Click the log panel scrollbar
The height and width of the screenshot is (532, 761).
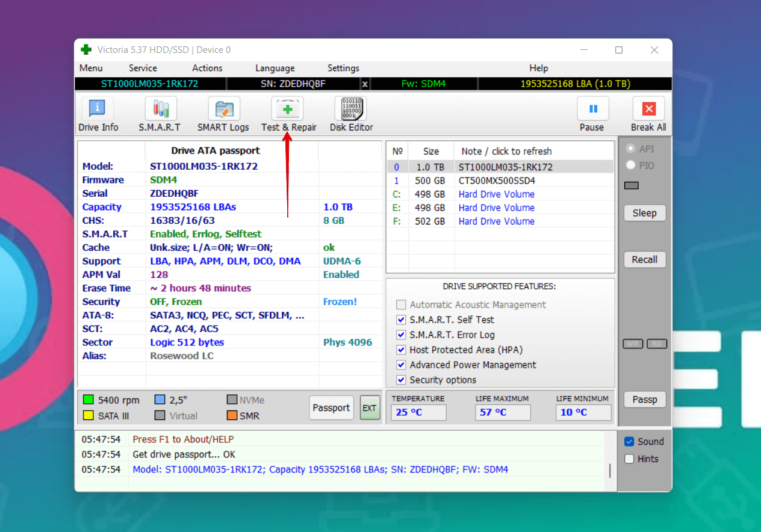(609, 470)
